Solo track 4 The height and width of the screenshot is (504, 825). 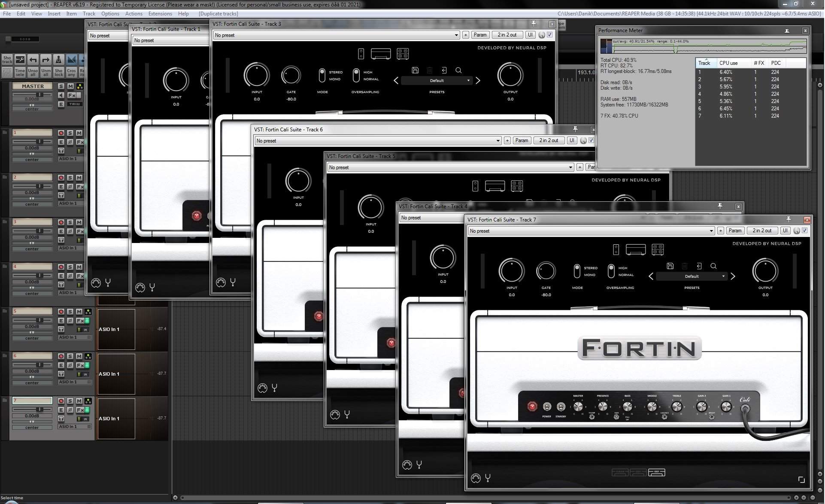point(70,267)
